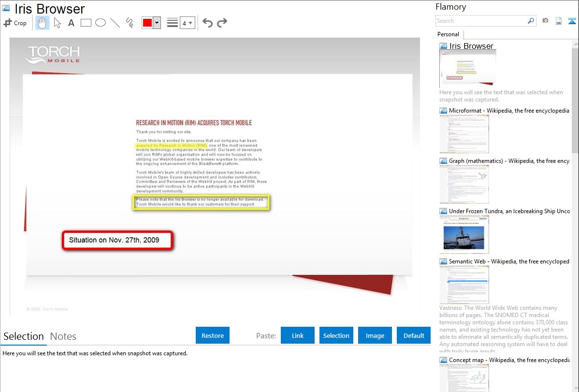
Task: Open the Under Frozen Tundra snapshot entry
Action: pyautogui.click(x=509, y=211)
